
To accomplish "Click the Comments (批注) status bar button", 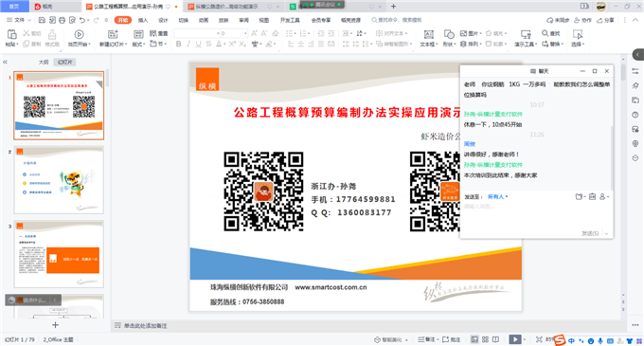I will (x=452, y=339).
